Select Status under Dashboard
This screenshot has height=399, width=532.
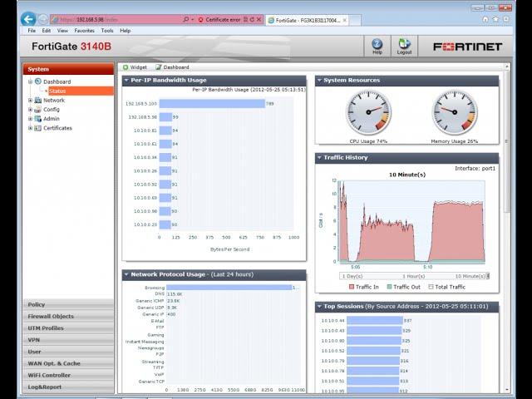[x=81, y=91]
